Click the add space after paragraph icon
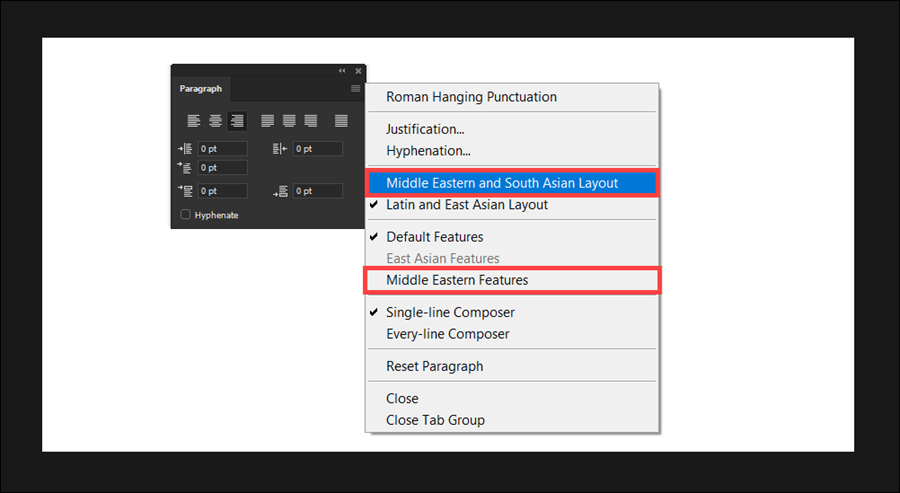Image resolution: width=900 pixels, height=493 pixels. tap(280, 191)
